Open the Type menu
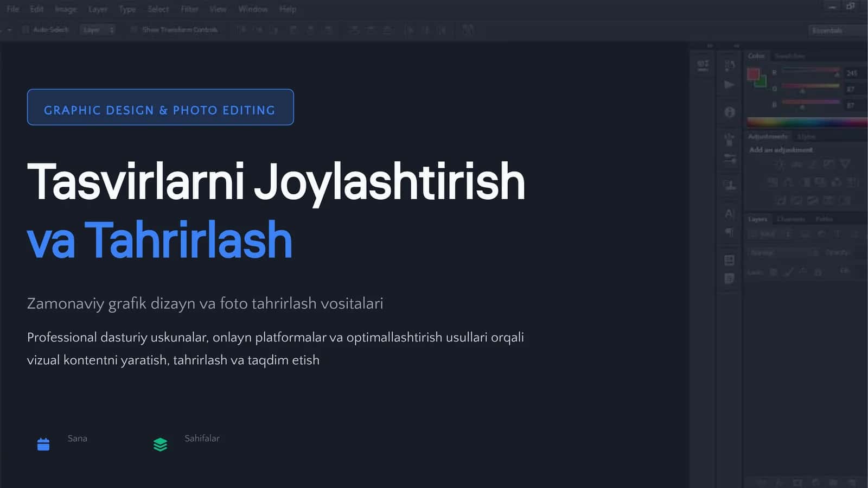Screen dimensions: 868x488 [x=127, y=9]
